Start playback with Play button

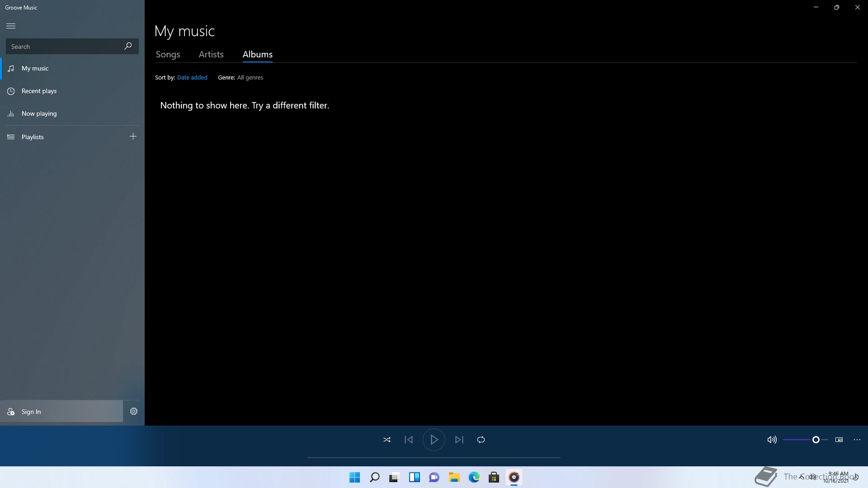pos(434,439)
